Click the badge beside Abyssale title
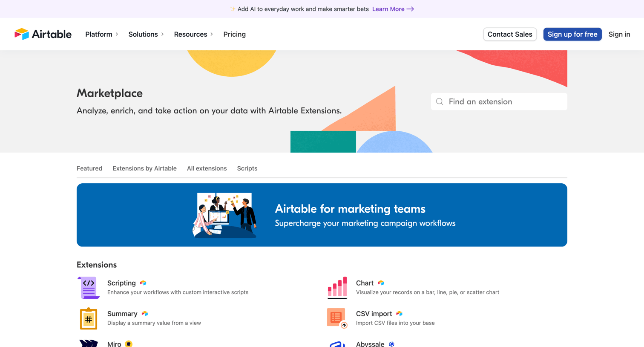644x347 pixels. coord(391,344)
